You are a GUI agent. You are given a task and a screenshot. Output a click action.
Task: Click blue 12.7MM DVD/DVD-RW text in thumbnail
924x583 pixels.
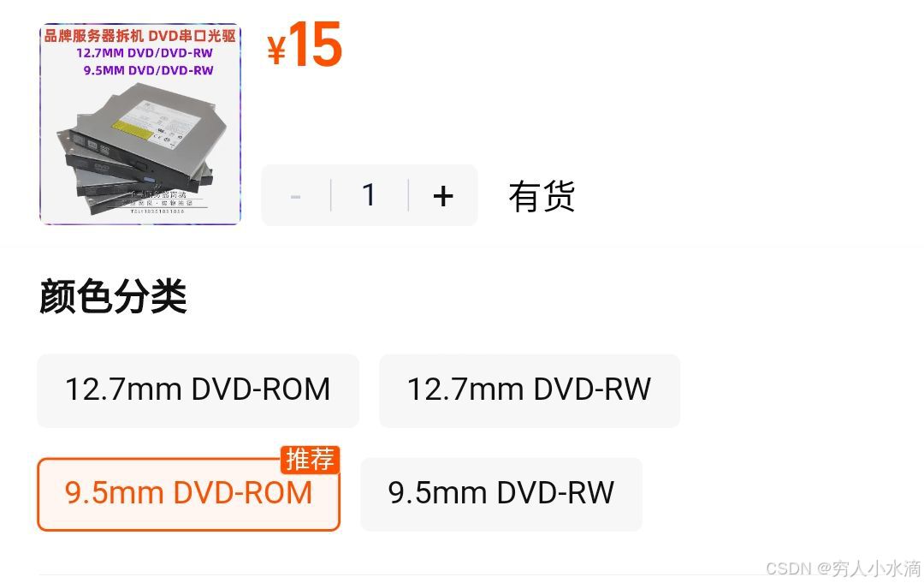145,53
